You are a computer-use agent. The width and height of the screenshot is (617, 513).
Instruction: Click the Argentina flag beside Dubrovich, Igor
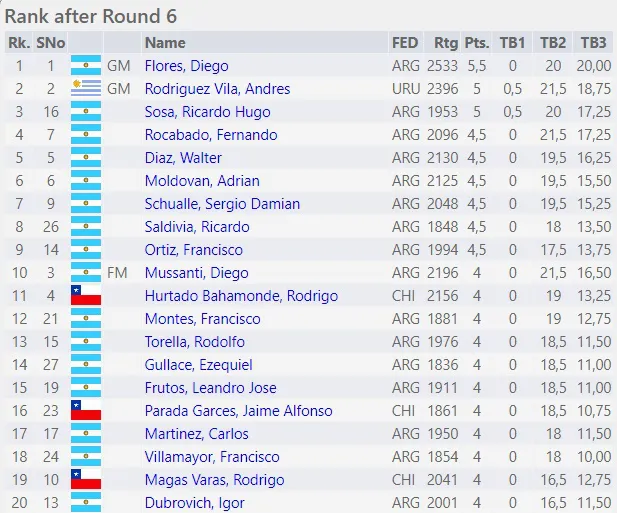86,503
